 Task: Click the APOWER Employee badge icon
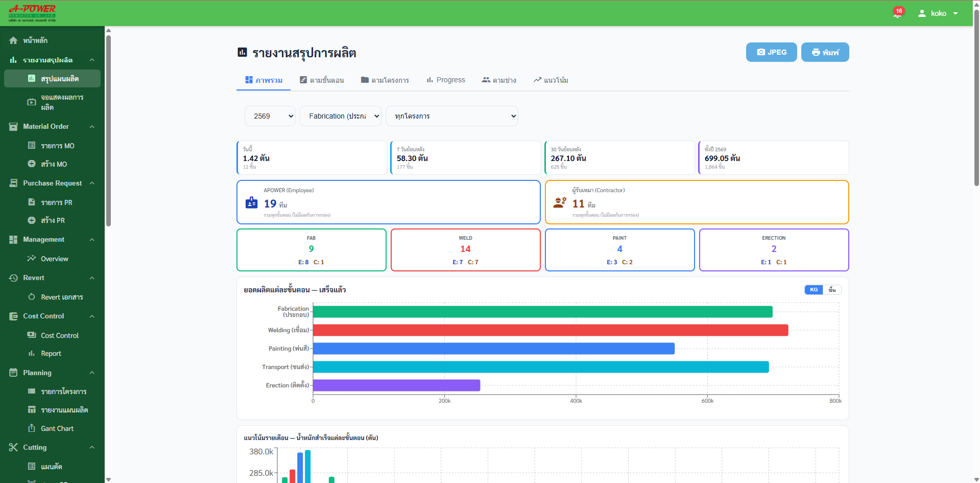coord(252,202)
